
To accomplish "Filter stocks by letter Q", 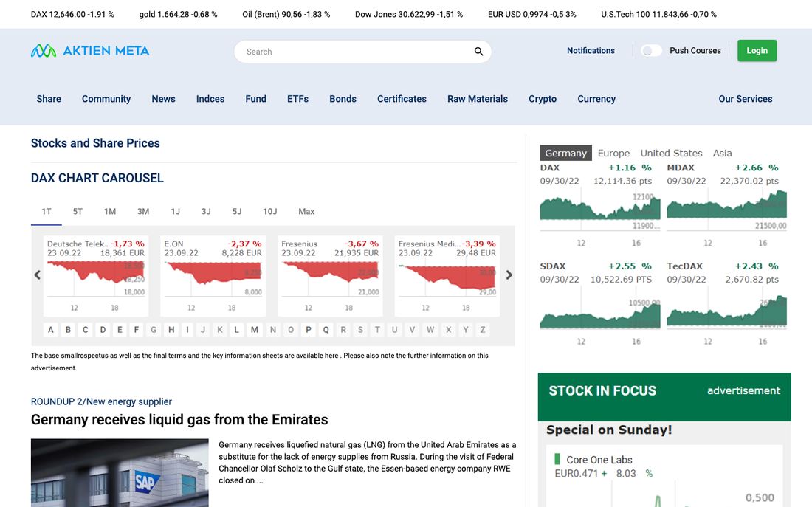I will click(326, 330).
